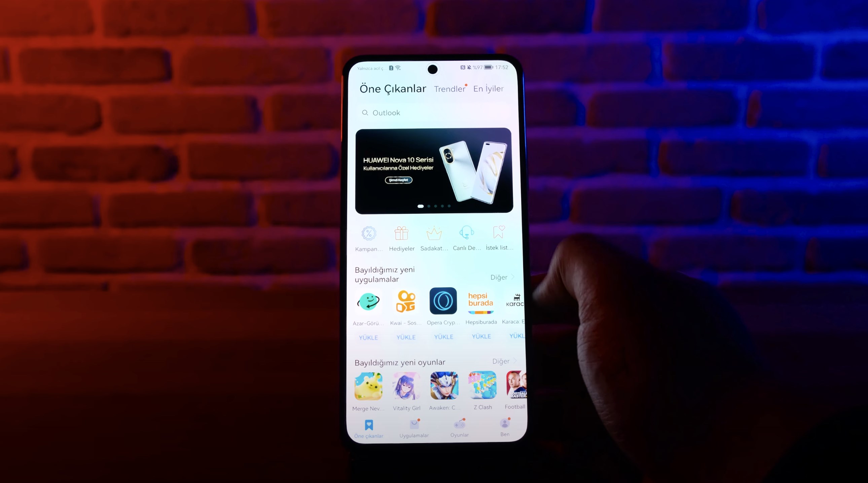This screenshot has height=483, width=868.
Task: Tap the Hepsiburada app icon
Action: (x=481, y=301)
